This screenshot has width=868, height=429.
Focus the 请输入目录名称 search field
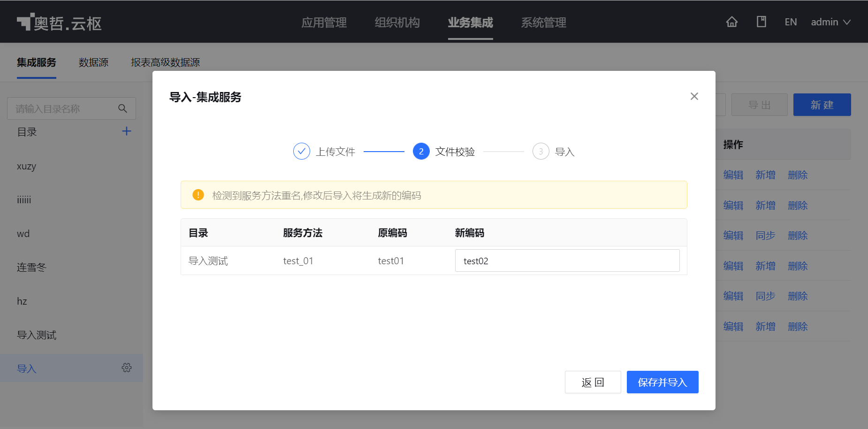point(71,108)
